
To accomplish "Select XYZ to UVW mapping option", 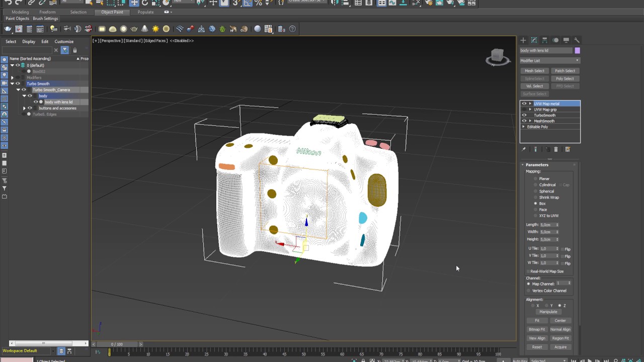I will coord(535,216).
